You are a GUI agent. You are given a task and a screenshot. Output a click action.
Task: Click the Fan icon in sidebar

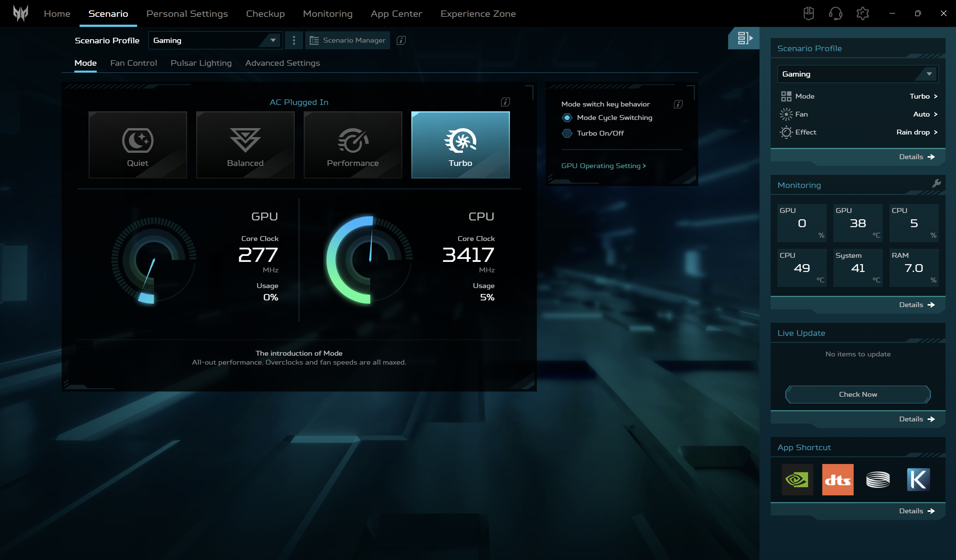coord(786,114)
